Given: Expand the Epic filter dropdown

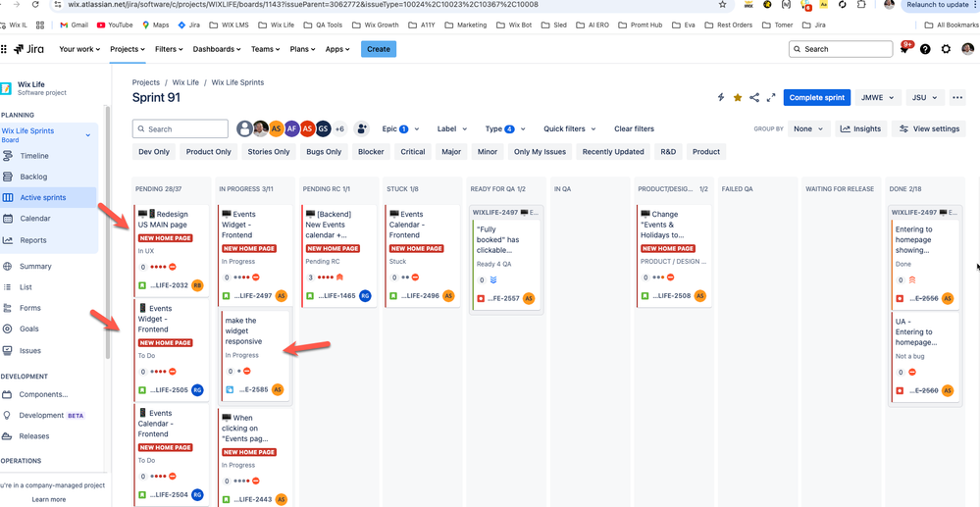Looking at the screenshot, I should pyautogui.click(x=398, y=128).
